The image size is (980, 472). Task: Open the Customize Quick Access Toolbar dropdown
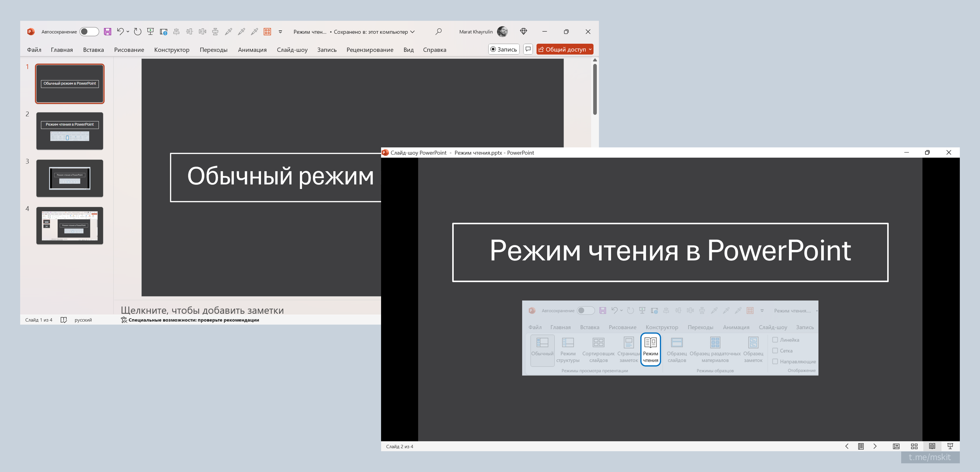[281, 32]
